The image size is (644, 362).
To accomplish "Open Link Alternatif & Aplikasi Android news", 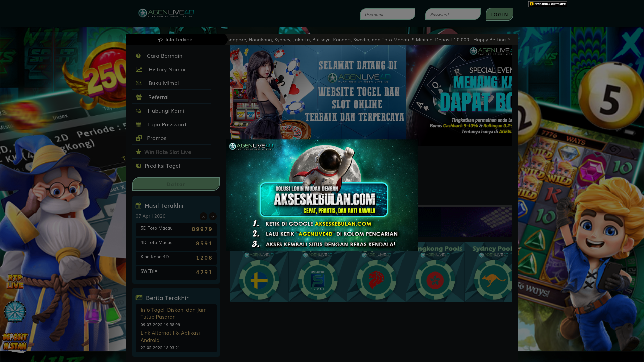I will (x=170, y=336).
